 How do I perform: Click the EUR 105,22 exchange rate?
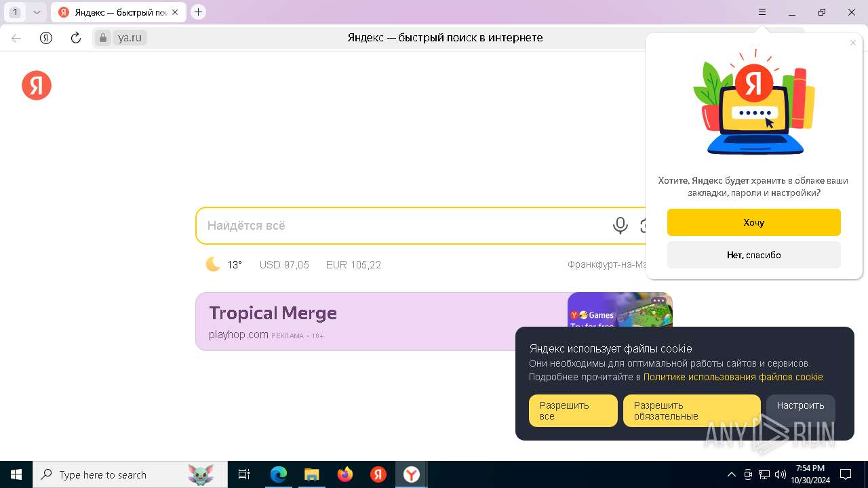point(353,265)
